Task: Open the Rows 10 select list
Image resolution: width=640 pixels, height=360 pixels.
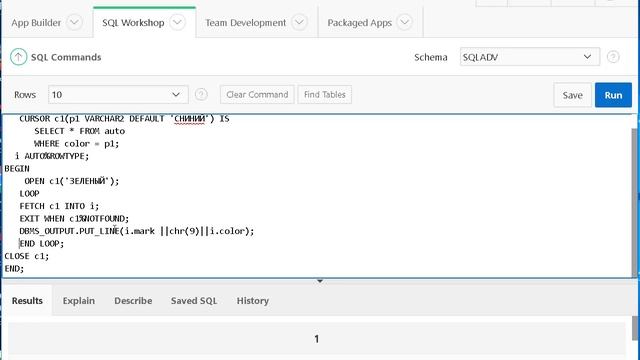Action: pyautogui.click(x=118, y=95)
